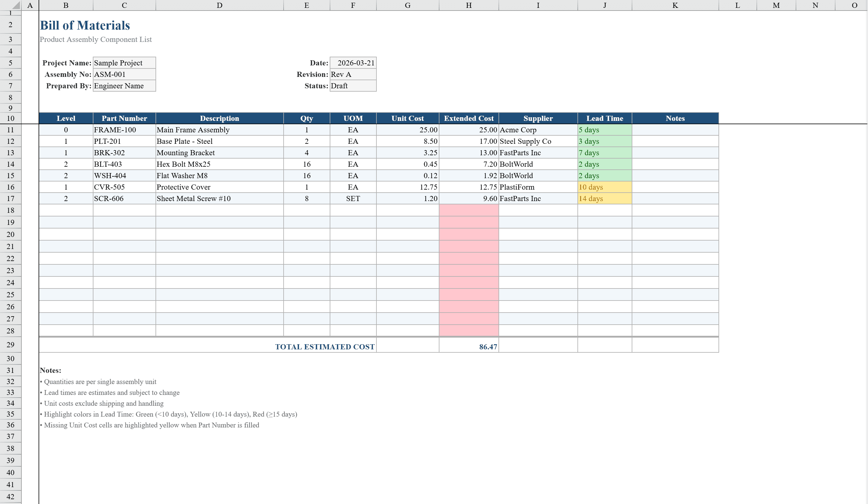This screenshot has height=504, width=868.
Task: Select the Project Name cell containing Sample Project
Action: [x=124, y=63]
